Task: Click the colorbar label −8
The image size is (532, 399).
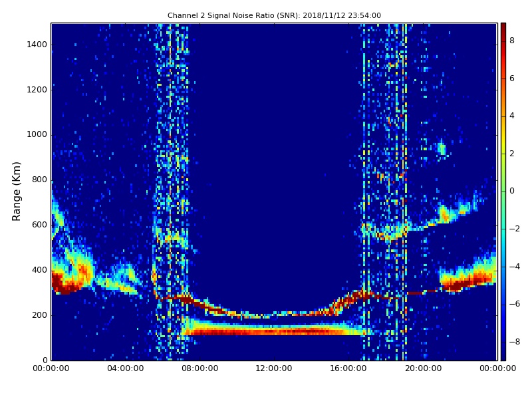Action: coord(514,342)
